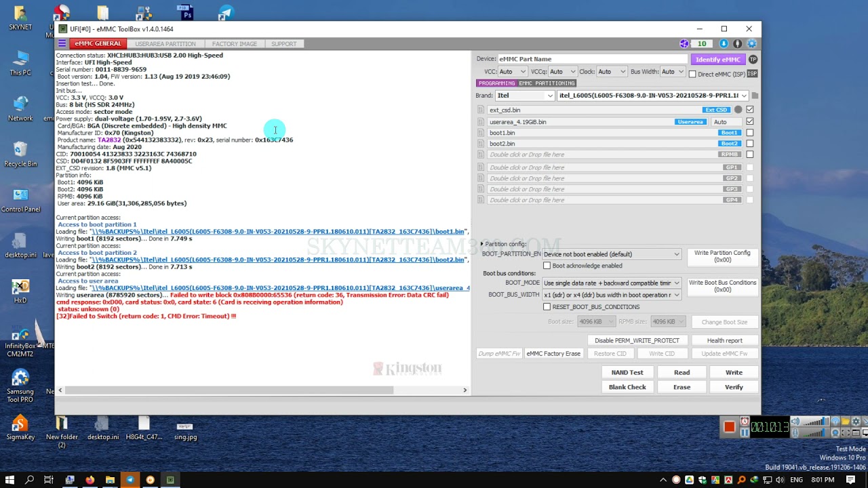Open File Explorer from the taskbar

coord(110,480)
